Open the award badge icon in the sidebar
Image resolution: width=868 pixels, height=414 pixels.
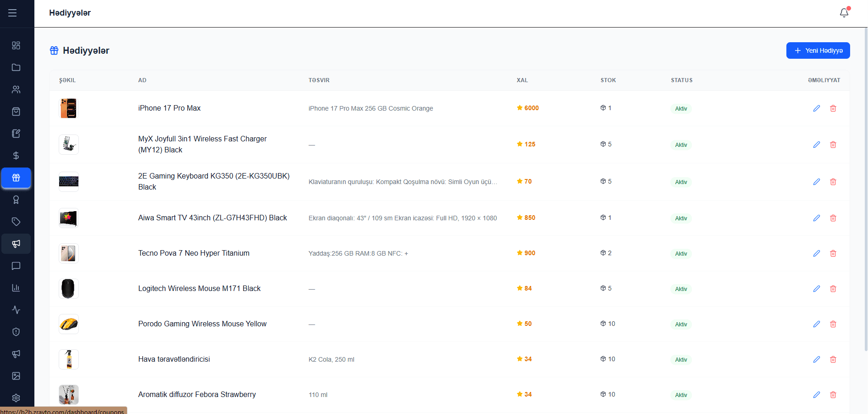(x=16, y=200)
